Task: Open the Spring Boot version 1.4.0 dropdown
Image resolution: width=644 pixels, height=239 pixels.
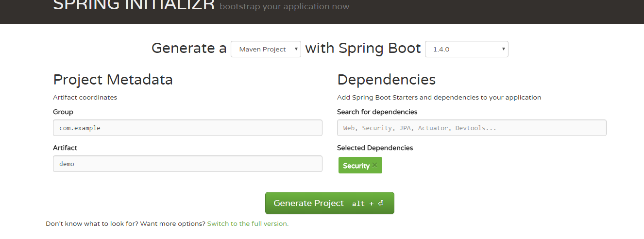Action: pos(466,49)
